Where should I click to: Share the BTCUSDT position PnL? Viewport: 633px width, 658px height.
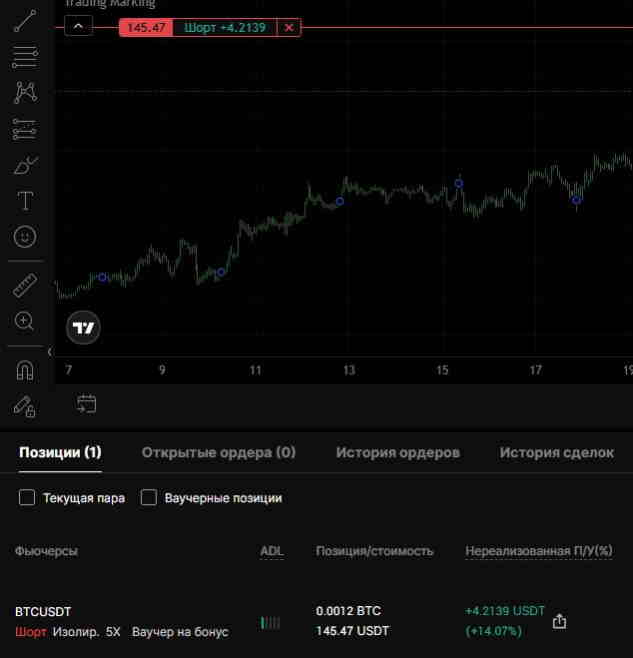click(559, 621)
